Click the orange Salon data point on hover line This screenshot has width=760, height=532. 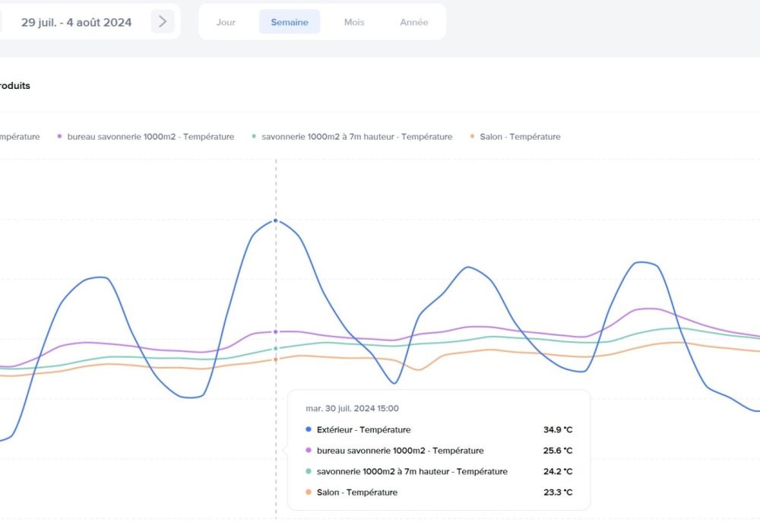pyautogui.click(x=276, y=359)
